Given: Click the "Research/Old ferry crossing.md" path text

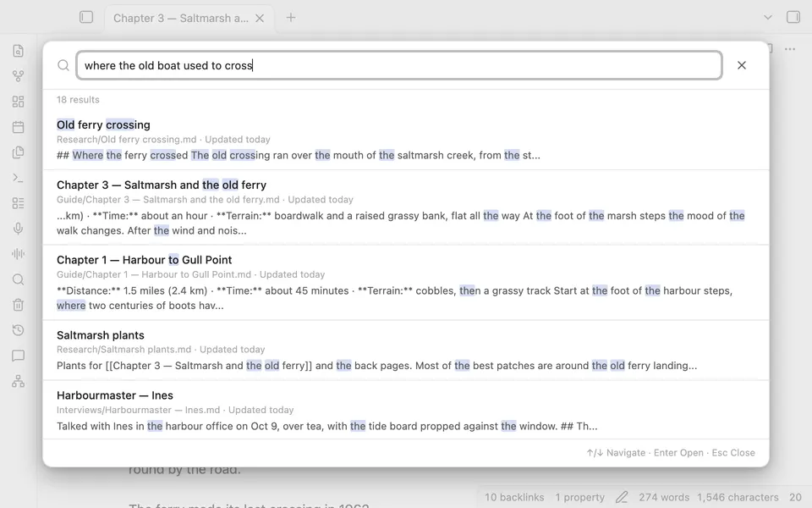Looking at the screenshot, I should tap(127, 140).
